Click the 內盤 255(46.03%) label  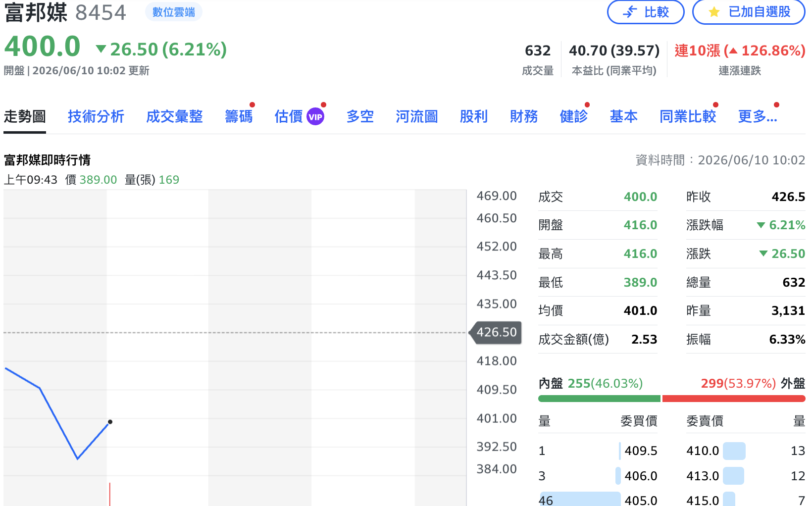pyautogui.click(x=591, y=383)
